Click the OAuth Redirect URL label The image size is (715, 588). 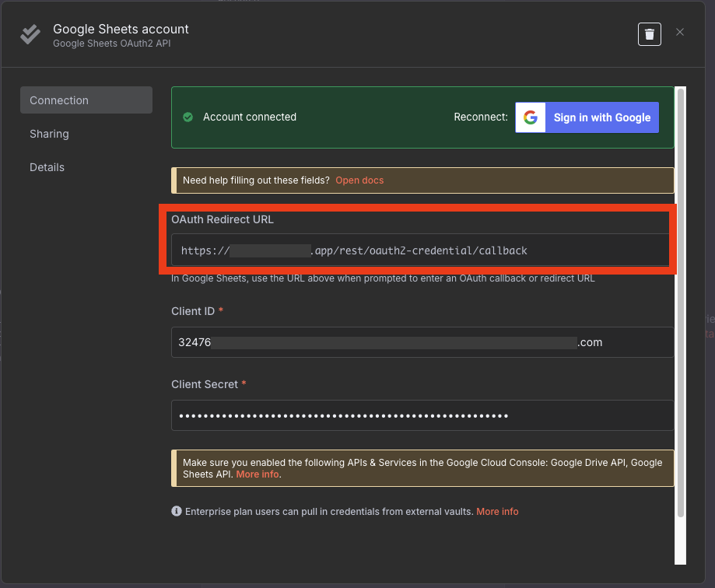point(223,219)
